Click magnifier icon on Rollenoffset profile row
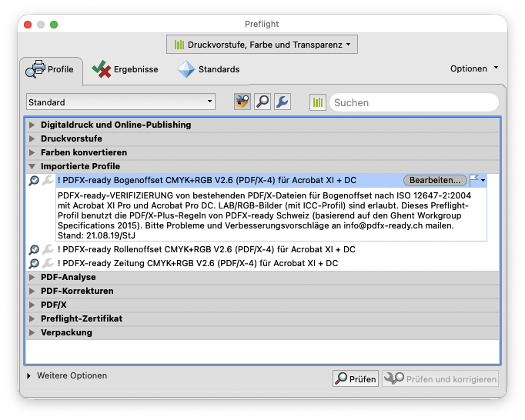The width and height of the screenshot is (525, 420). (x=34, y=250)
